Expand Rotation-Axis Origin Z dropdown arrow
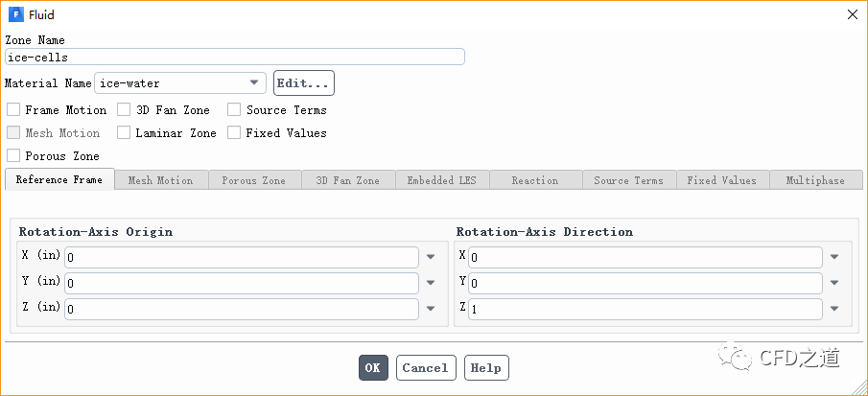Image resolution: width=868 pixels, height=396 pixels. [x=431, y=309]
